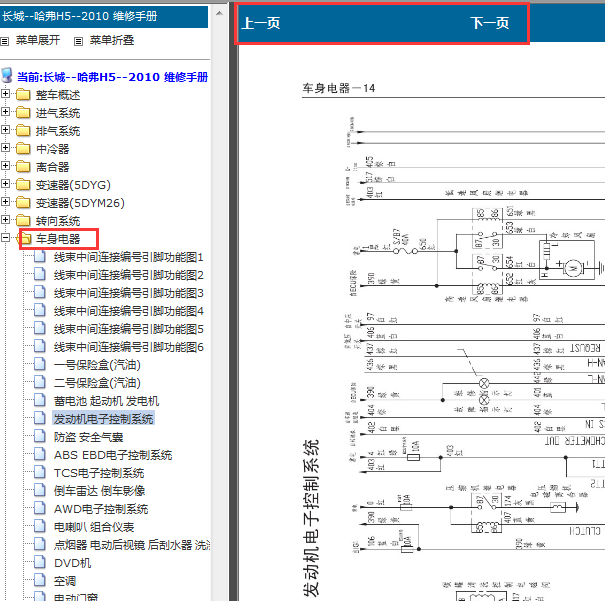The image size is (605, 601).
Task: Click document icon beside 一号保险盒(汽油)
Action: (40, 364)
